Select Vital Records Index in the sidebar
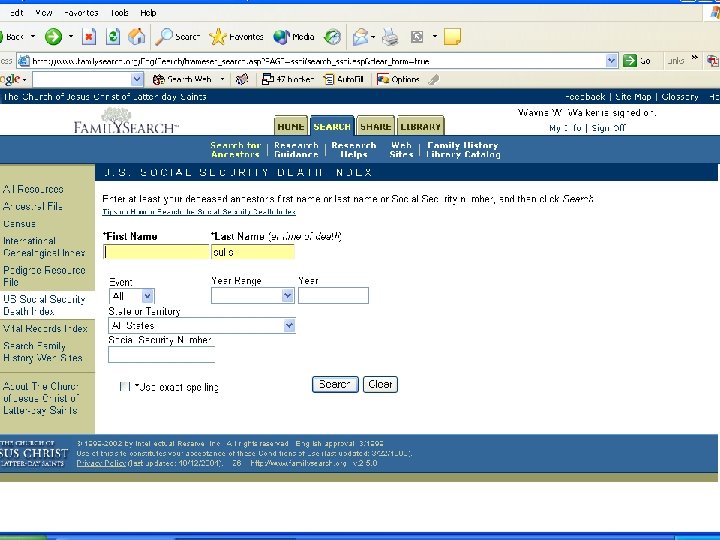Screen dimensions: 720x540 click(45, 329)
